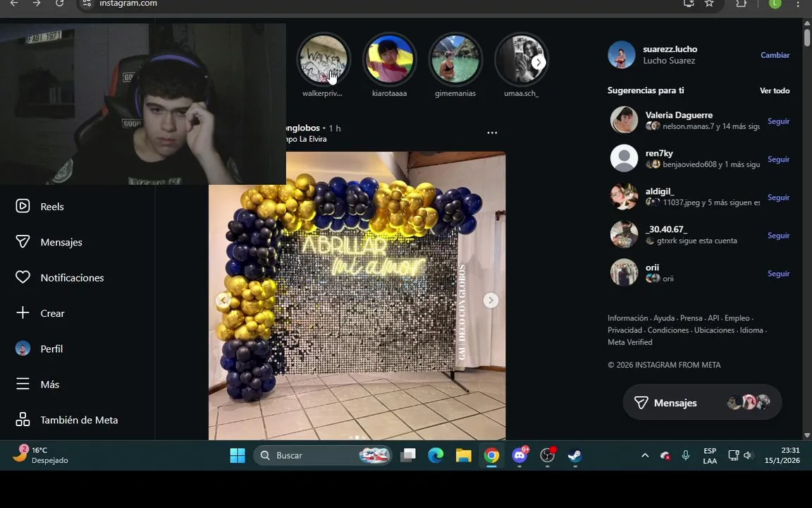Click Notificaciones label in sidebar
The height and width of the screenshot is (508, 812).
(x=72, y=278)
